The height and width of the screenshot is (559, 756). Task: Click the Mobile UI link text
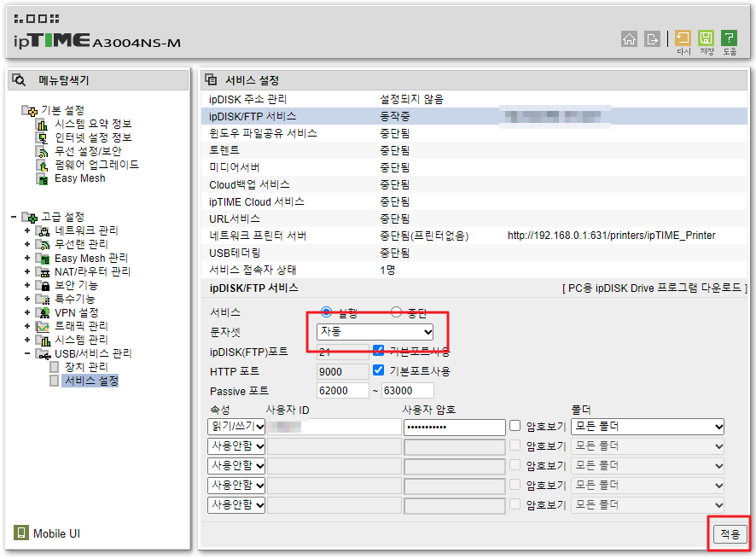(x=57, y=533)
